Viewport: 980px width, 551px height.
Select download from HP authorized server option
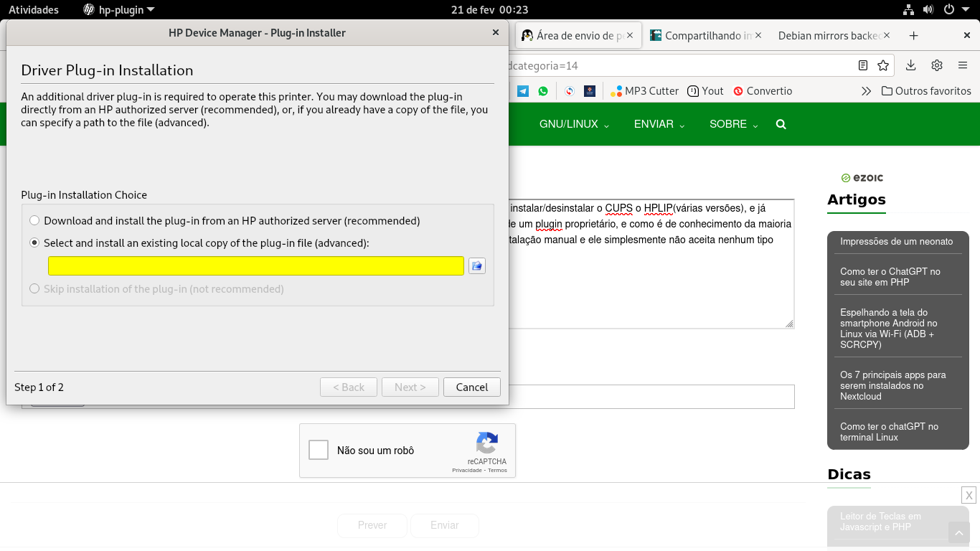pyautogui.click(x=225, y=221)
